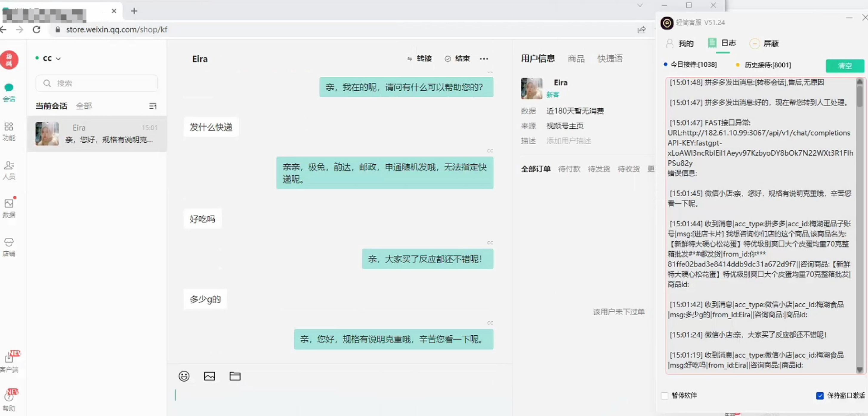The width and height of the screenshot is (868, 416).
Task: Select the 全部 conversations tab
Action: click(84, 106)
